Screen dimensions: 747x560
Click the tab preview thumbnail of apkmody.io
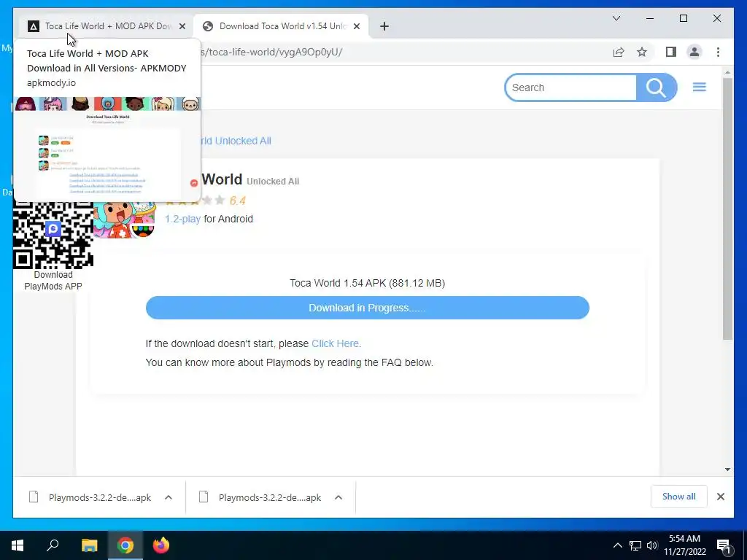[107, 148]
